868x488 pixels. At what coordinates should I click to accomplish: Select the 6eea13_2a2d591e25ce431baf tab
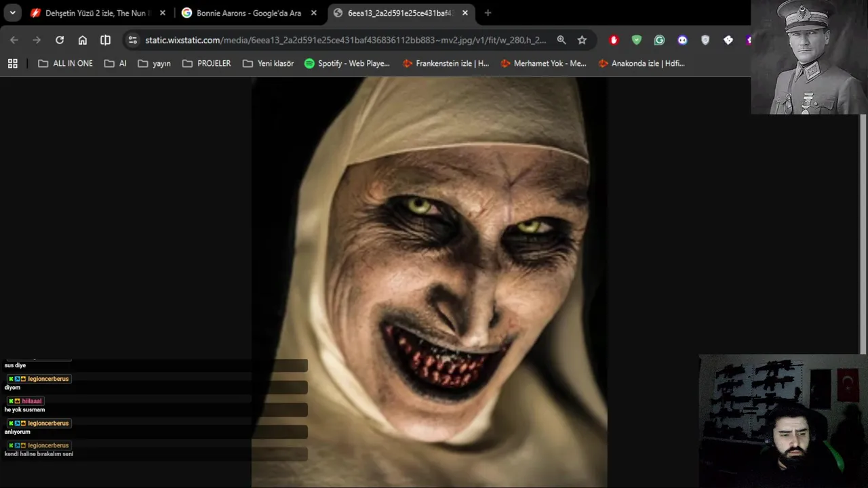400,13
